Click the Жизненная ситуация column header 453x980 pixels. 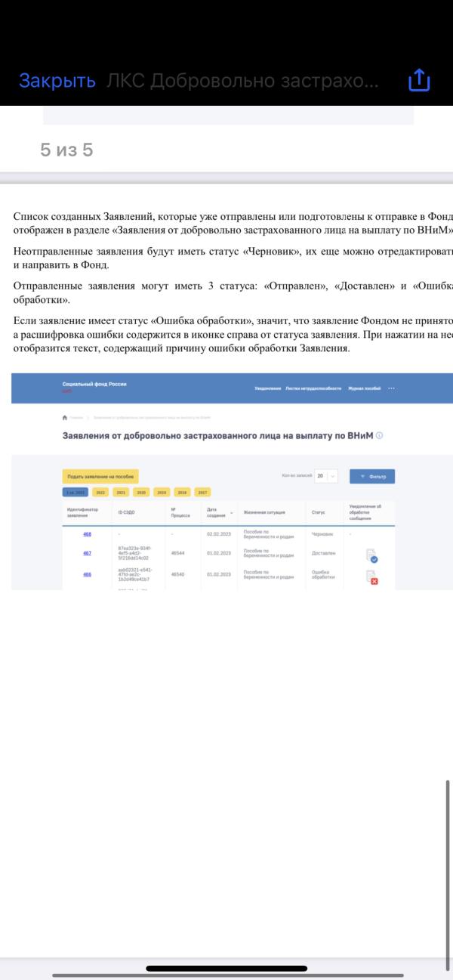click(x=264, y=512)
